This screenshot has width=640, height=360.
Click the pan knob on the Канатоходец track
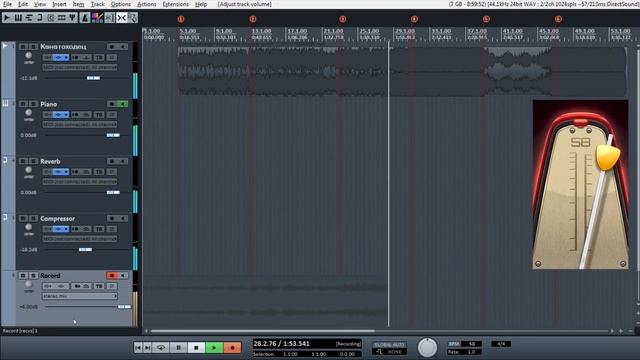click(29, 56)
